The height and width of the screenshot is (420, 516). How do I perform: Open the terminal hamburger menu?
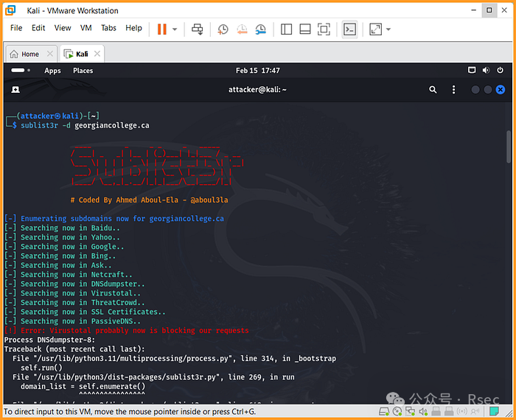(455, 89)
